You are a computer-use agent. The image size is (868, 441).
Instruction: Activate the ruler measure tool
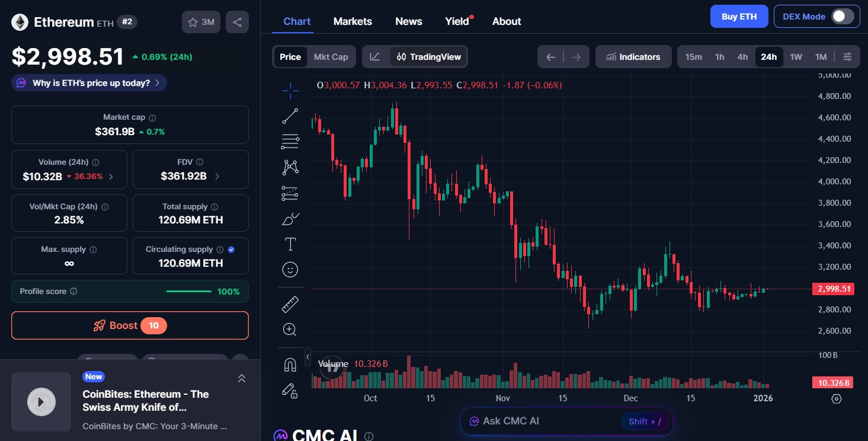coord(290,304)
